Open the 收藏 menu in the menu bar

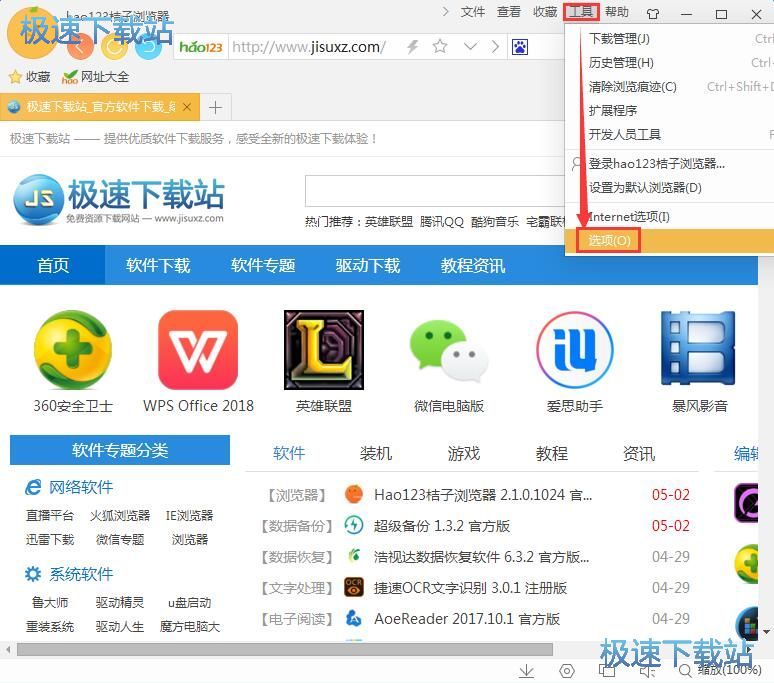click(544, 12)
